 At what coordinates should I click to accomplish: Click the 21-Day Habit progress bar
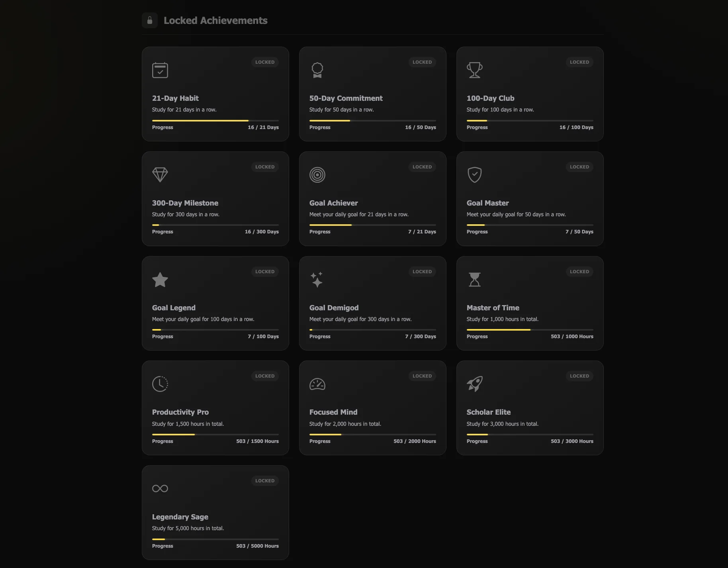click(x=215, y=120)
